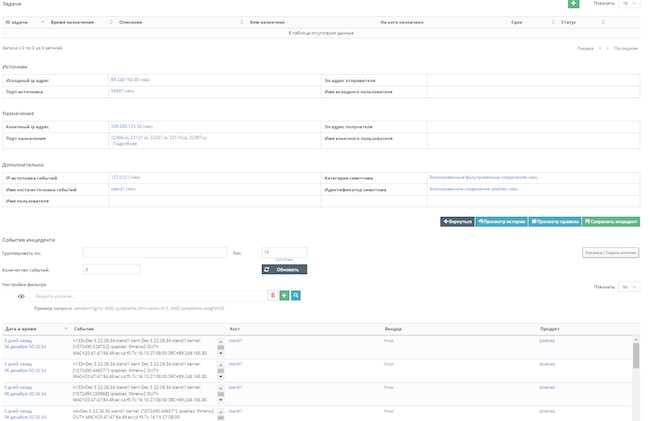This screenshot has height=421, width=650.
Task: Click the 'Вендор' column header
Action: click(x=393, y=329)
